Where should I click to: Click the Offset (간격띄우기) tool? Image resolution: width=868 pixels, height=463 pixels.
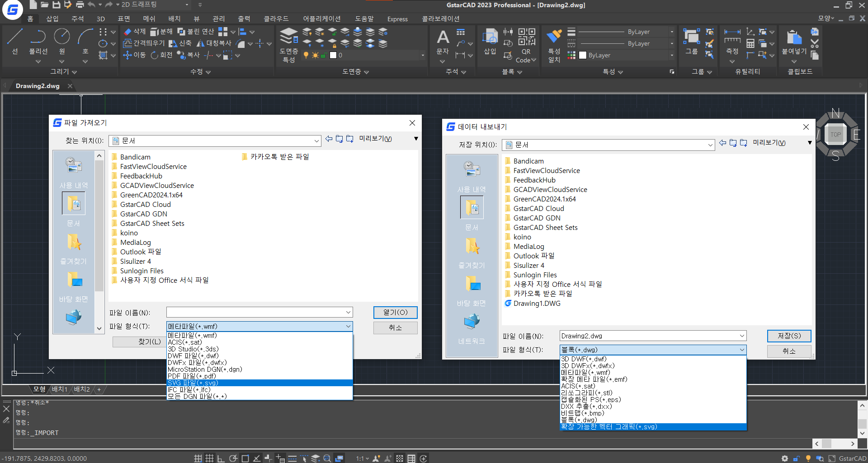[x=144, y=43]
